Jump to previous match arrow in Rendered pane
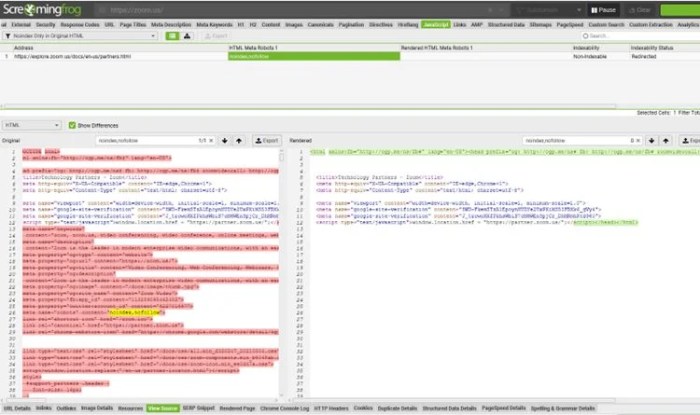The image size is (700, 415). point(666,141)
